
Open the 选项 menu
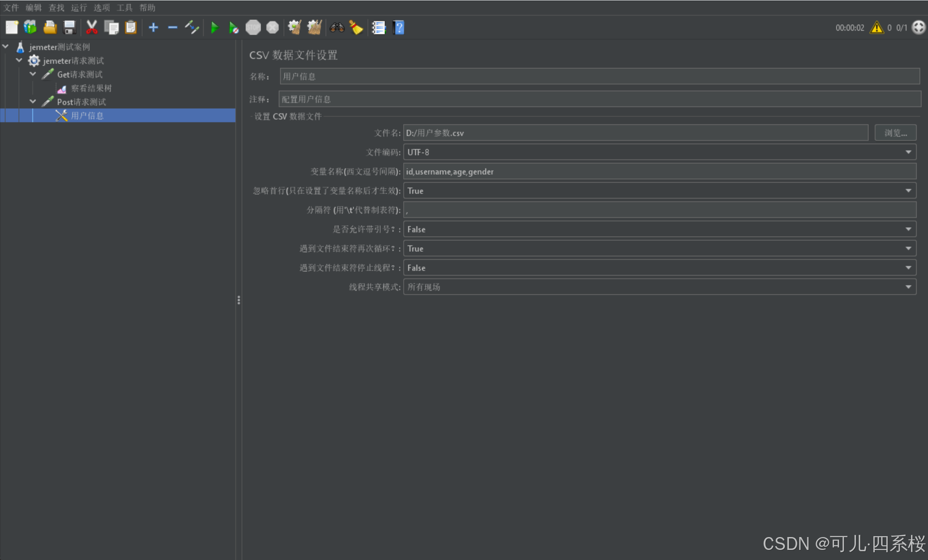(x=101, y=8)
